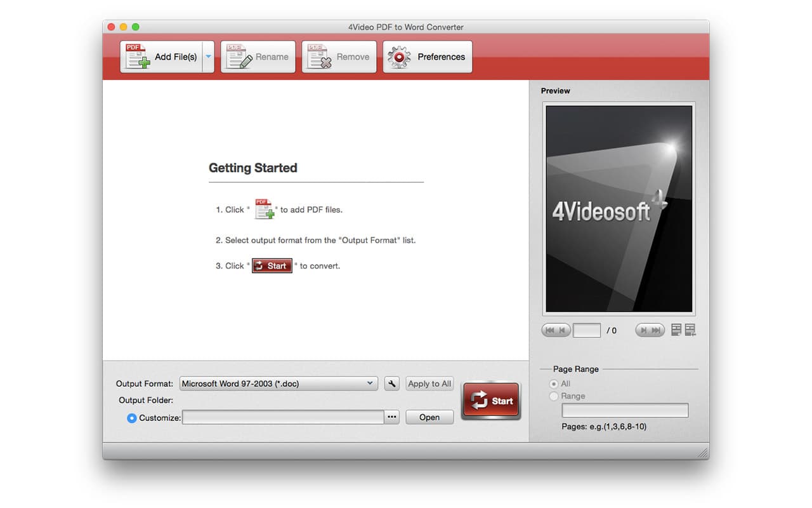Click the page layout icon with arrow
The width and height of the screenshot is (812, 508).
tap(690, 330)
